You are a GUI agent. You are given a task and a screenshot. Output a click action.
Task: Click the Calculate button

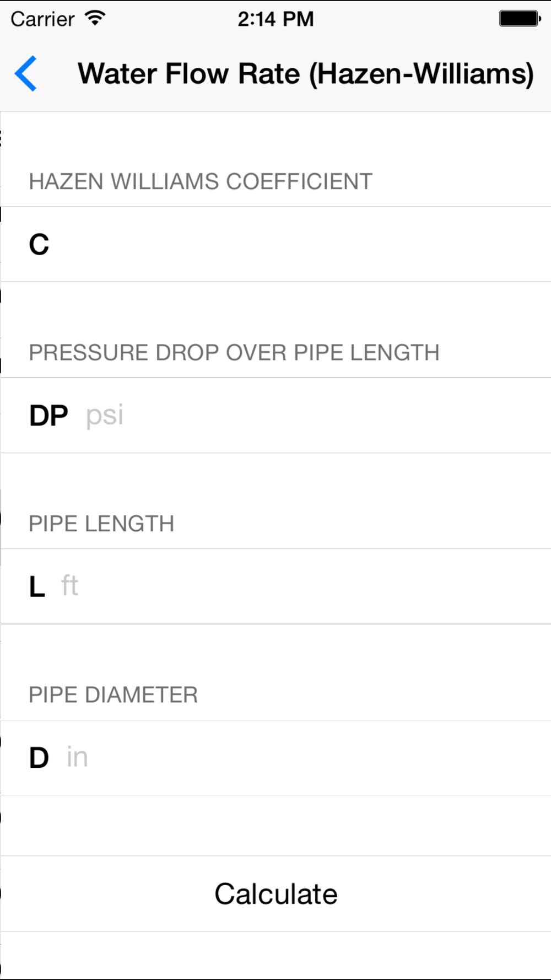coord(275,893)
